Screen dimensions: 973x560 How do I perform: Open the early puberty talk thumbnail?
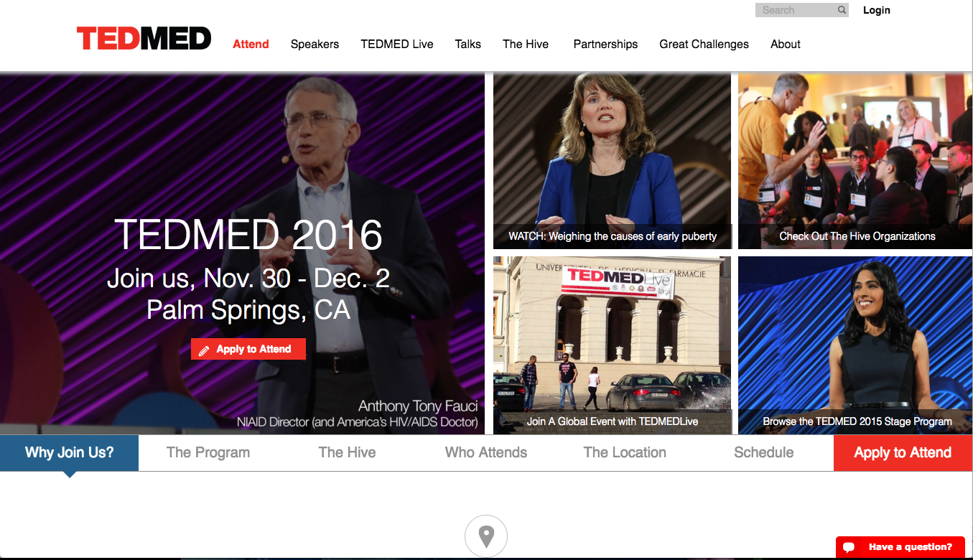point(612,161)
